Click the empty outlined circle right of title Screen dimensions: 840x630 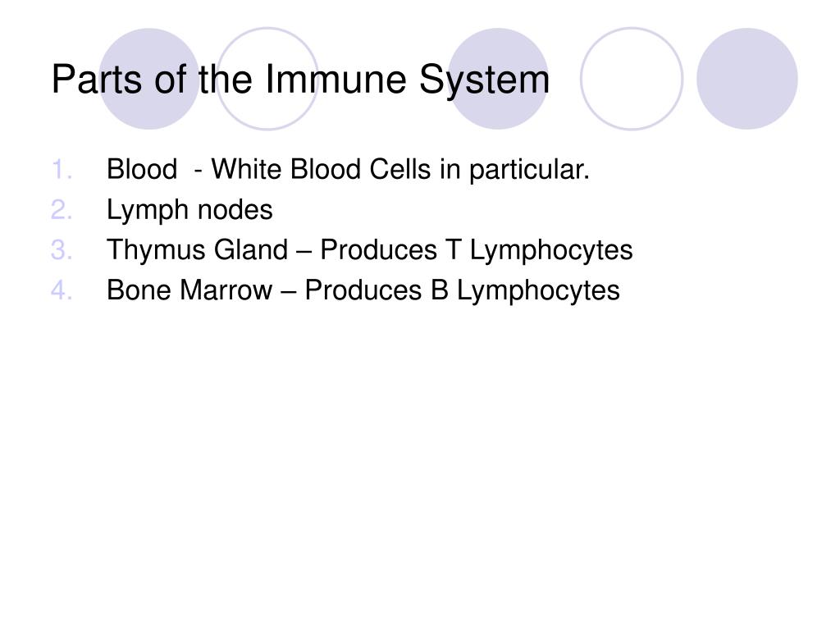(x=632, y=79)
